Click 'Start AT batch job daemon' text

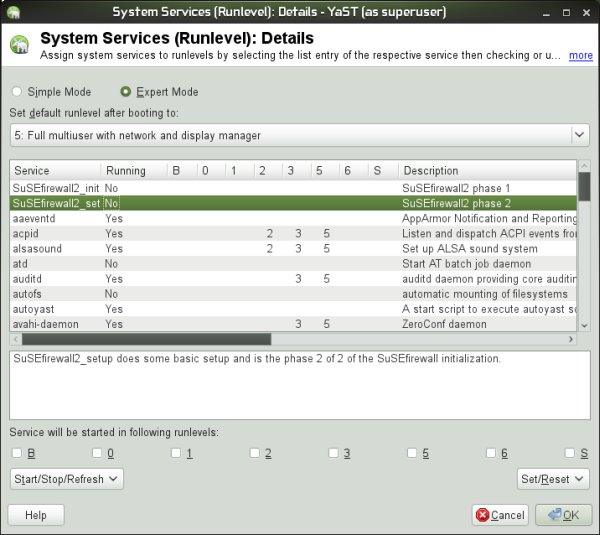(466, 264)
